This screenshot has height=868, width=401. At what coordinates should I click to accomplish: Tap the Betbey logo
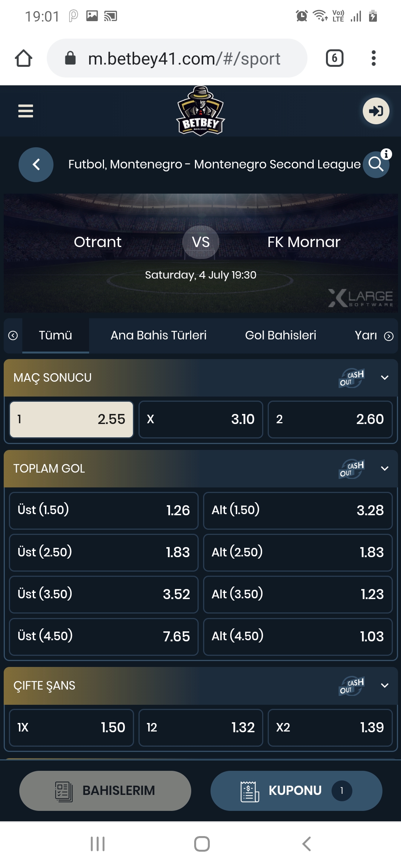pos(200,111)
